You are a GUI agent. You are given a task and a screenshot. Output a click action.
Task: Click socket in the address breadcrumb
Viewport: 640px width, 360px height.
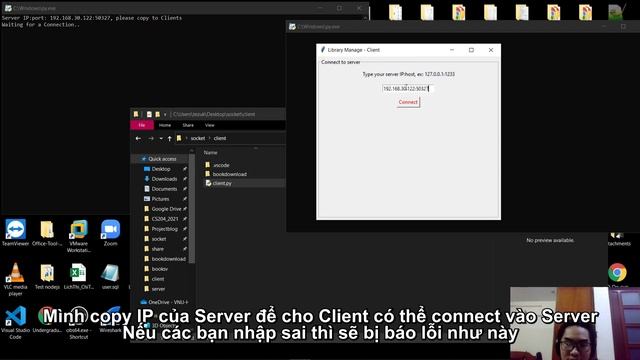click(x=198, y=138)
